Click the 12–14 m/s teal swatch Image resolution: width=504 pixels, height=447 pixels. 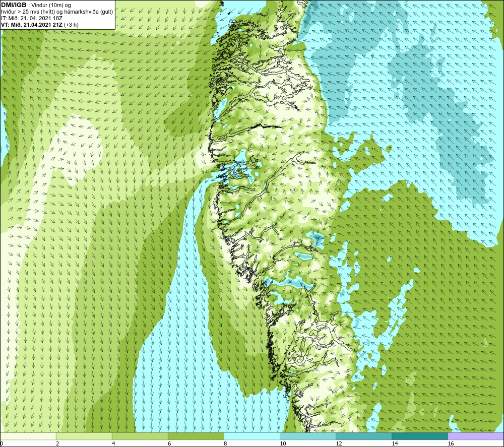(x=364, y=436)
